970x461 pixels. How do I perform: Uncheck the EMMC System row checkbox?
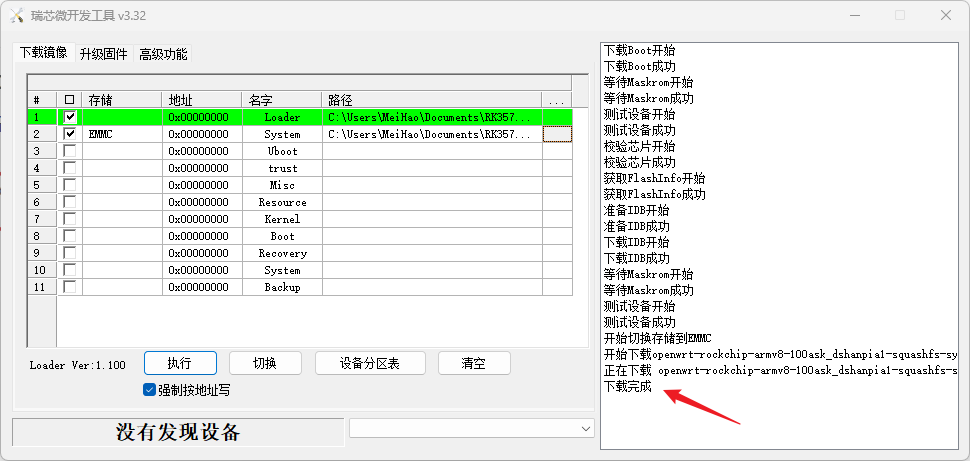[69, 134]
